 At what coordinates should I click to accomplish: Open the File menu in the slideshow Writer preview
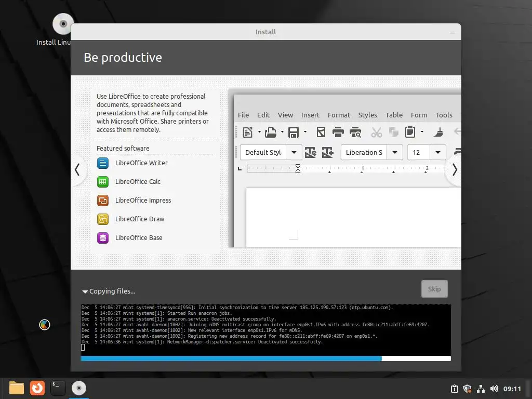click(243, 115)
